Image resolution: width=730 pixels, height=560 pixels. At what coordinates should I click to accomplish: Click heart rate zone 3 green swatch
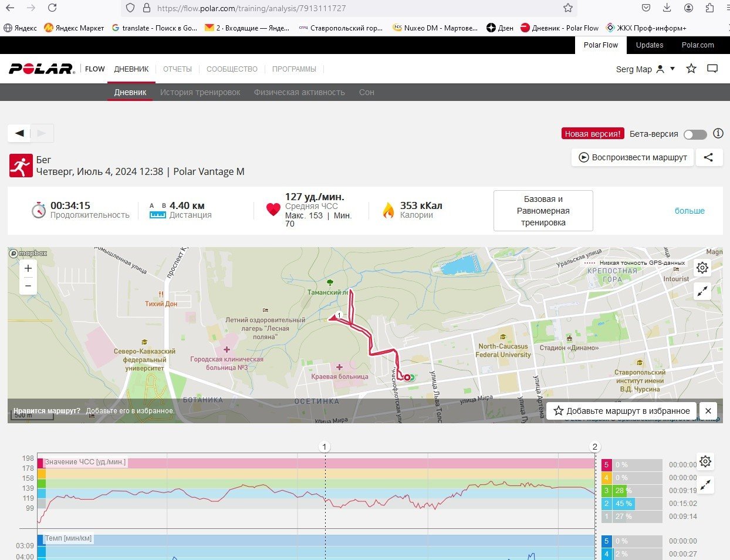[607, 491]
